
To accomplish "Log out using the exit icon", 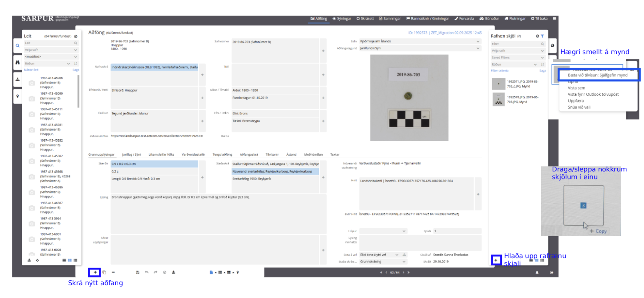I will pos(552,273).
